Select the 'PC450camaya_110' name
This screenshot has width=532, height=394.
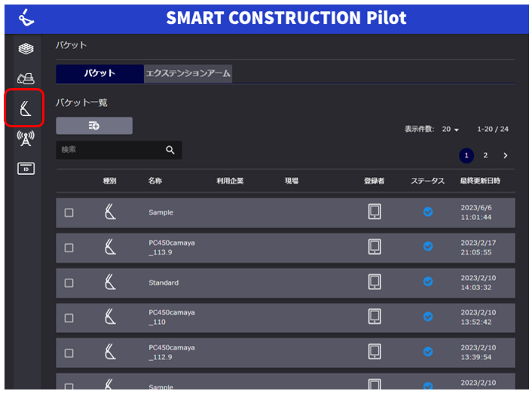(x=172, y=317)
